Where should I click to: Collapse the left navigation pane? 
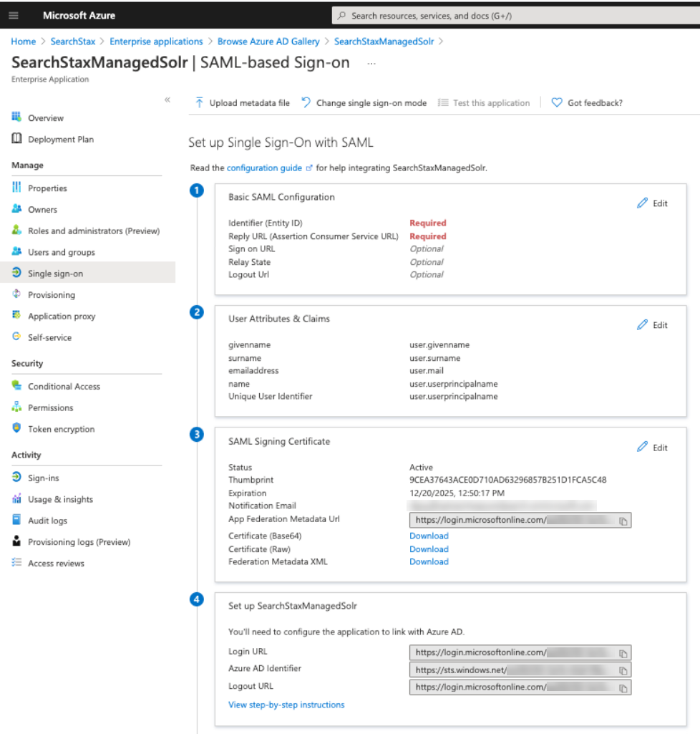coord(167,100)
